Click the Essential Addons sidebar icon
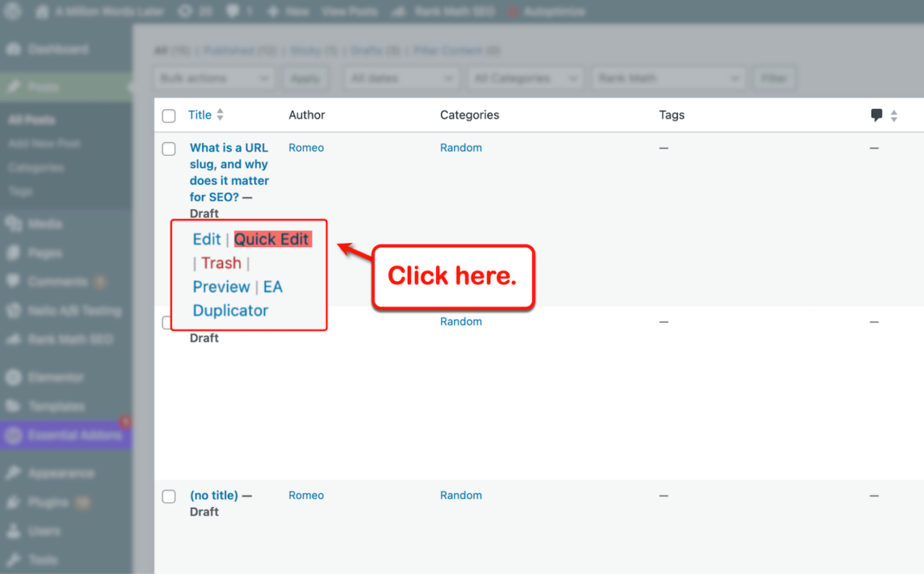This screenshot has height=574, width=924. point(14,435)
